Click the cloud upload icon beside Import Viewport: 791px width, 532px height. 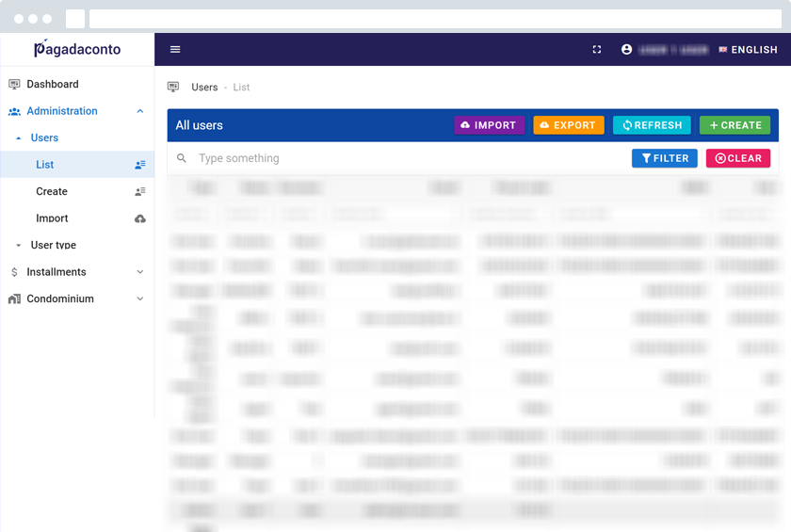(140, 218)
